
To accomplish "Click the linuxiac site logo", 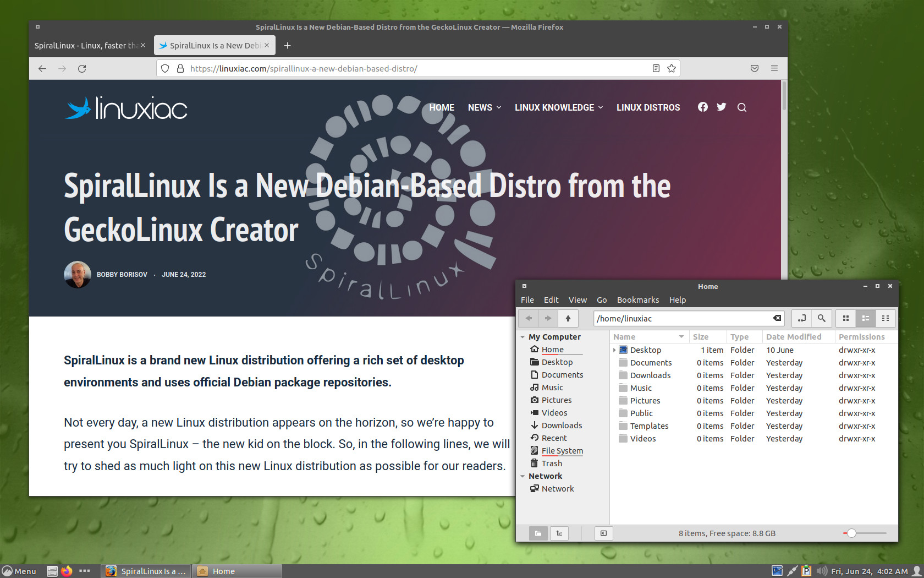I will point(127,108).
